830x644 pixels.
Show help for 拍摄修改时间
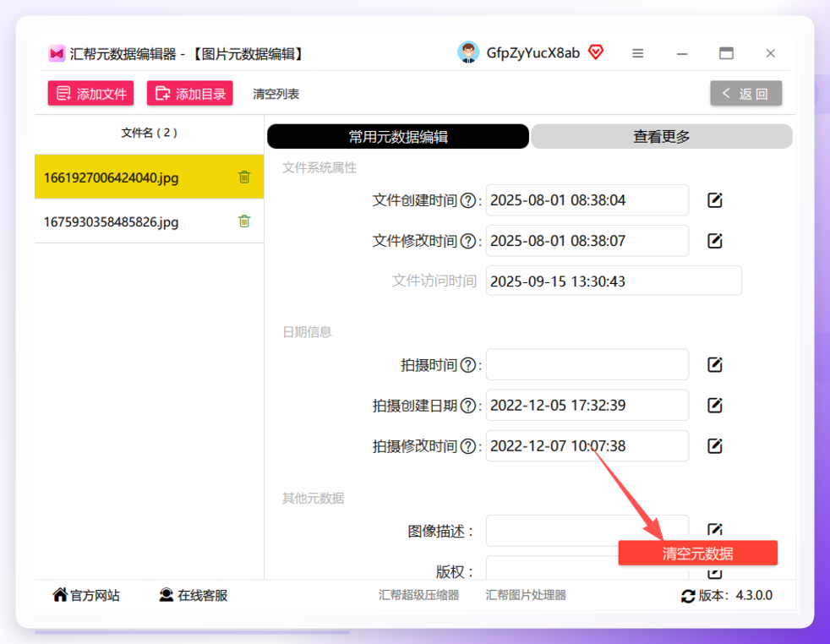click(468, 446)
